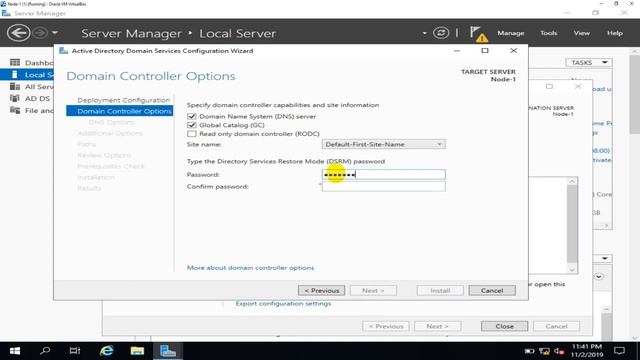Click the wizard < Previous button

point(321,290)
